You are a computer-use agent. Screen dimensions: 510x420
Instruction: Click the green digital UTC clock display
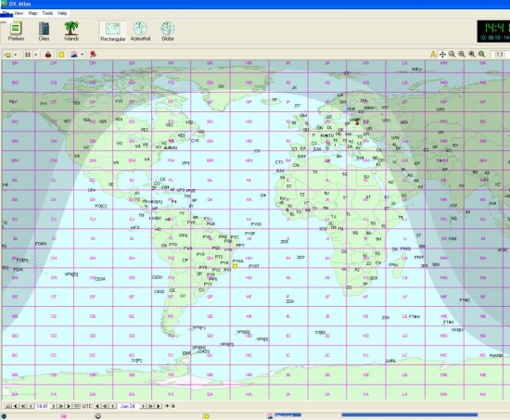493,32
